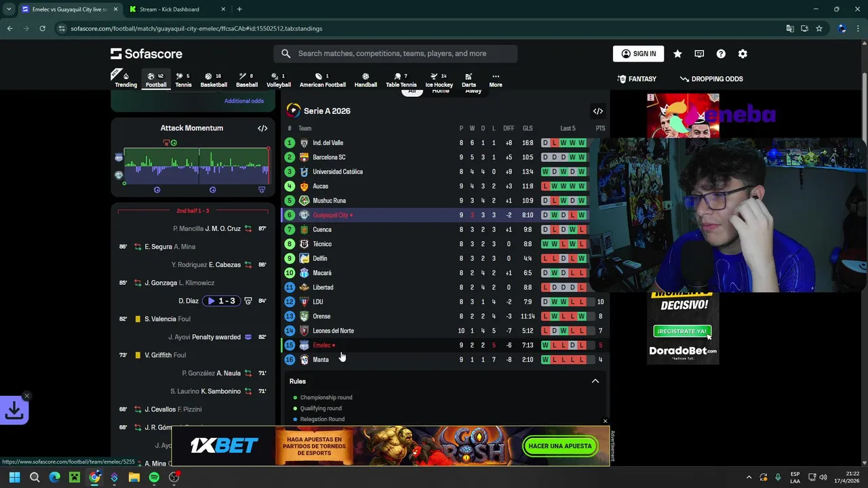Open a new Chrome tab

point(239,9)
